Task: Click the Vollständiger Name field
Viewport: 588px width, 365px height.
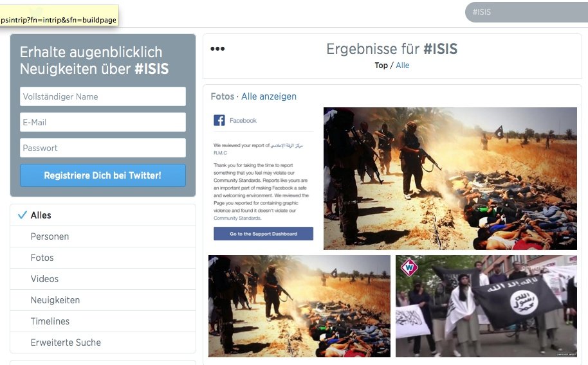Action: point(103,96)
